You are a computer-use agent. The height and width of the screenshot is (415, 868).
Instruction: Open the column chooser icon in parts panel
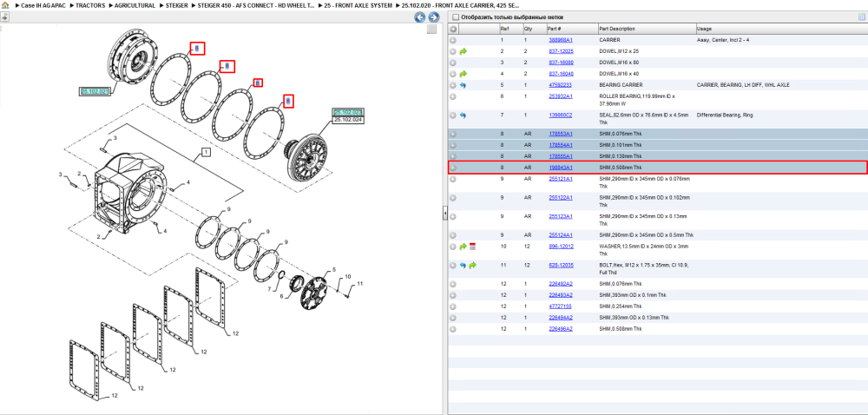pos(861,17)
